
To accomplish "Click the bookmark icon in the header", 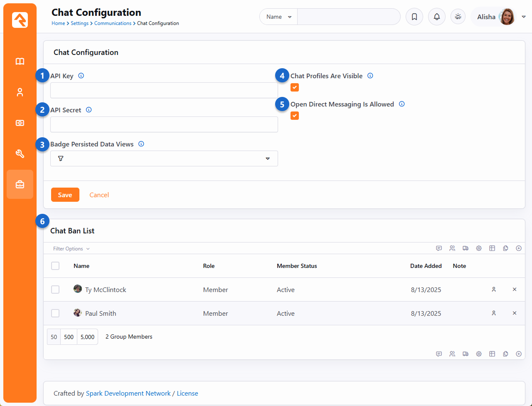I will tap(414, 17).
